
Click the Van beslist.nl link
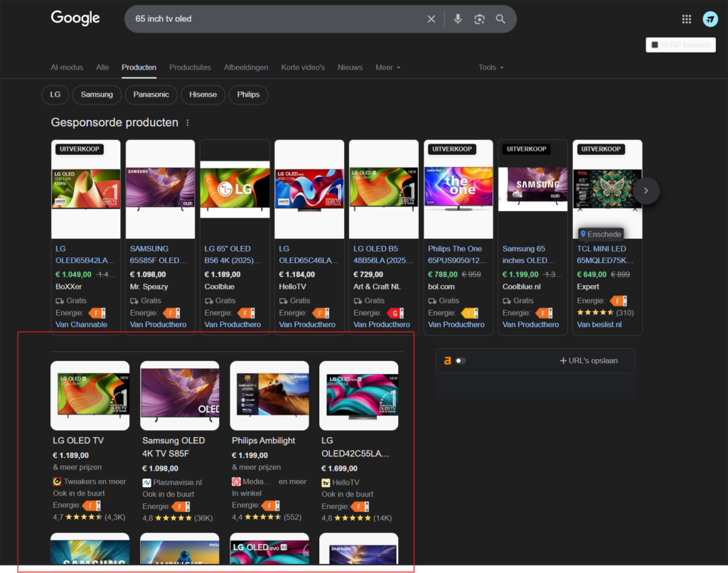coord(599,325)
